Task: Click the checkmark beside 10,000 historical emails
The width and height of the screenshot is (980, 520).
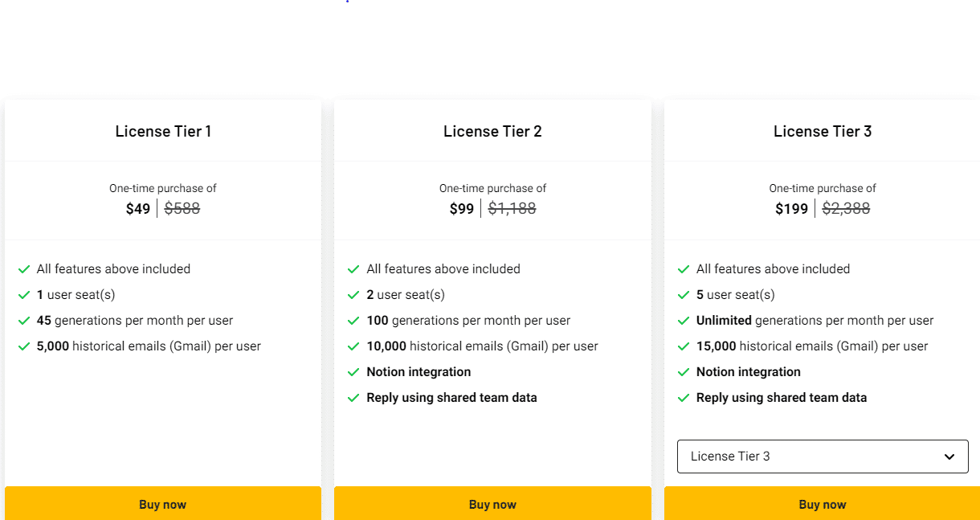Action: pos(353,346)
